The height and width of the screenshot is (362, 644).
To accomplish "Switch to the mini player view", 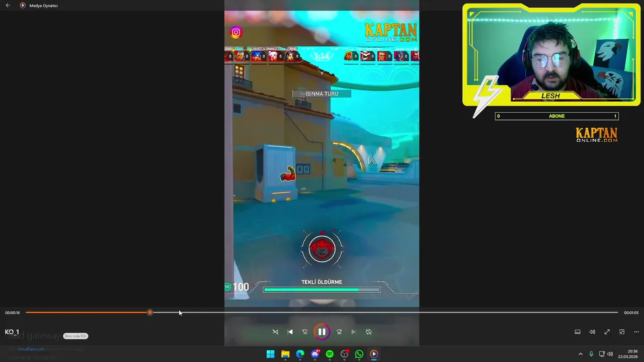I will 622,332.
